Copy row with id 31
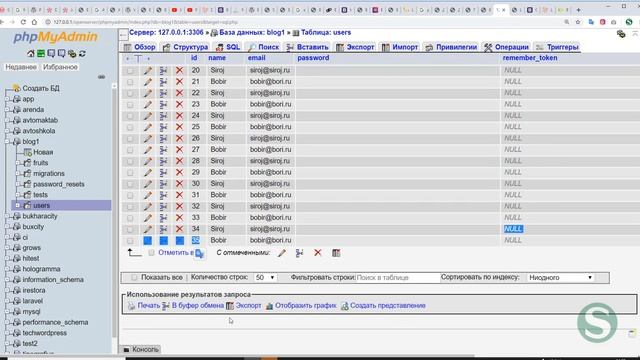Image resolution: width=640 pixels, height=360 pixels. tap(163, 195)
